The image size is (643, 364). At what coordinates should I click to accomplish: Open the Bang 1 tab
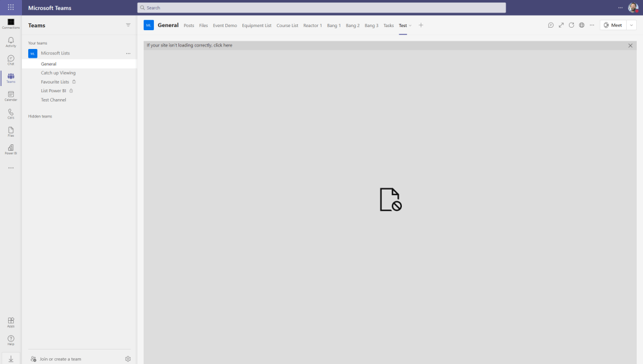tap(334, 25)
